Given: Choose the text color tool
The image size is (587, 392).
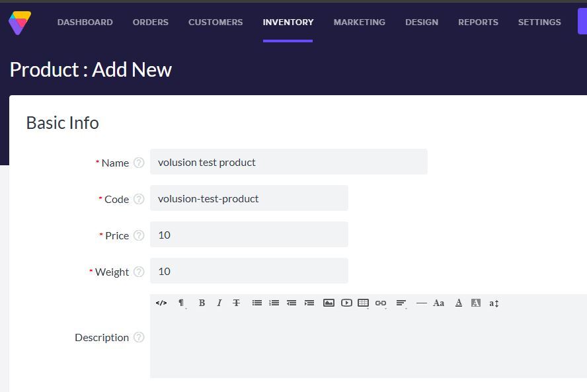Looking at the screenshot, I should click(x=458, y=303).
